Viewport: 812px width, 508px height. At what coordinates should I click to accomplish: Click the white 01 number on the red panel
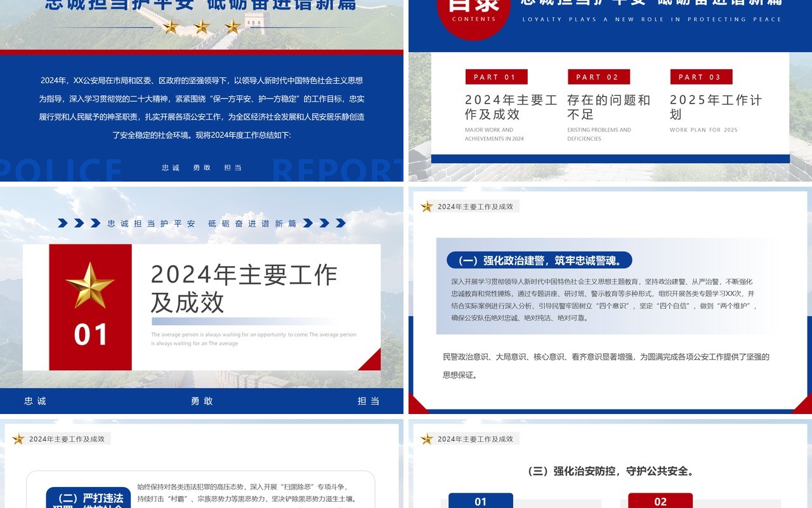pos(91,335)
